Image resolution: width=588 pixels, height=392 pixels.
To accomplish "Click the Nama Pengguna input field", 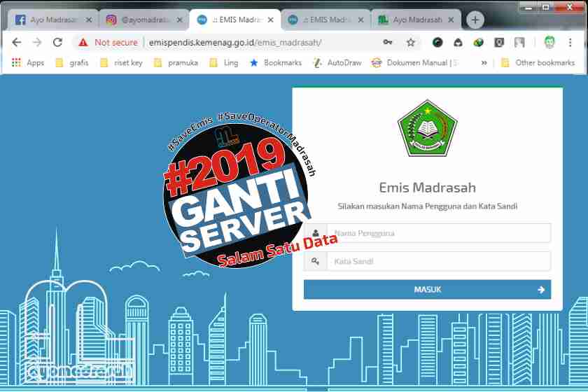I will [x=439, y=233].
